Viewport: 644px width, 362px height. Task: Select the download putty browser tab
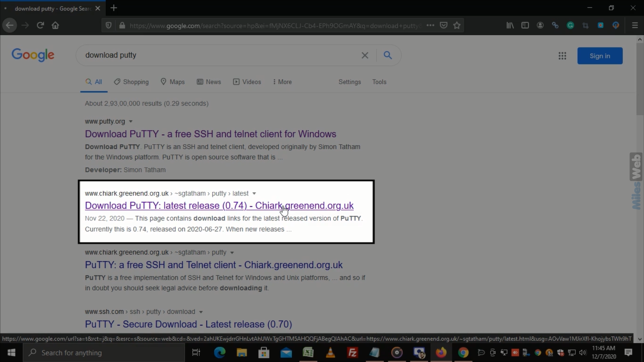click(x=52, y=8)
